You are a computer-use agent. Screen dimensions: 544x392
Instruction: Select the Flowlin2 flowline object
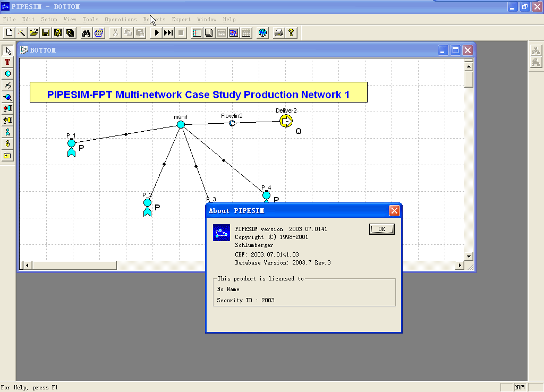[232, 123]
